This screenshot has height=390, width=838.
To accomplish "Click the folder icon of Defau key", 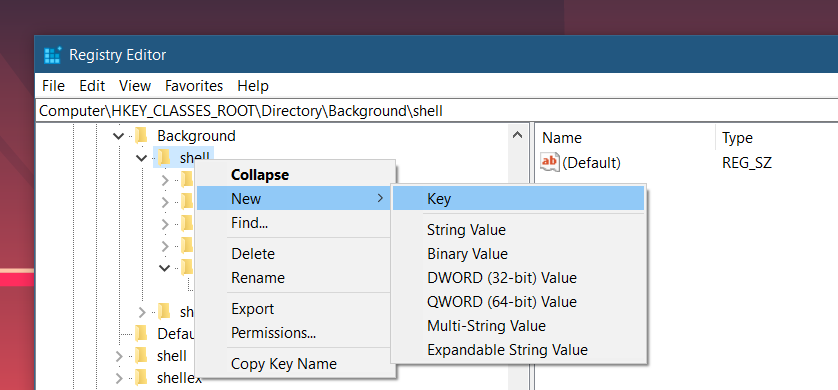I will pyautogui.click(x=141, y=333).
